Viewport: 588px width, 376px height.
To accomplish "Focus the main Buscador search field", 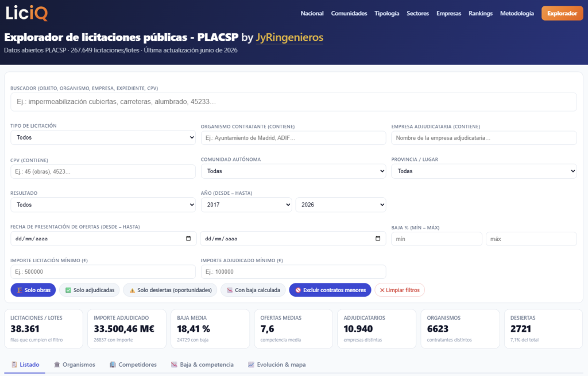I will click(x=293, y=102).
